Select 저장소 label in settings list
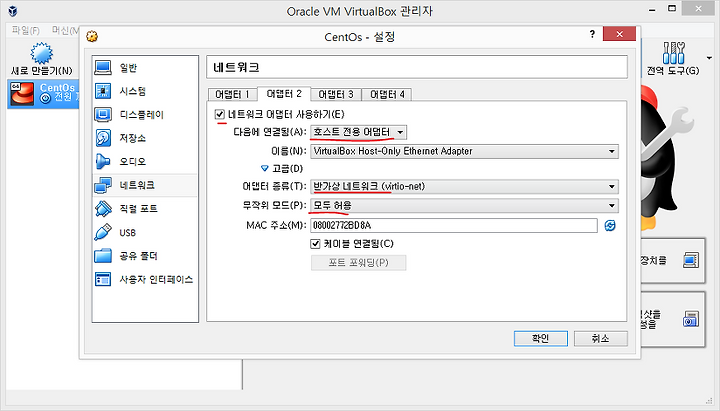This screenshot has height=411, width=720. pos(133,138)
